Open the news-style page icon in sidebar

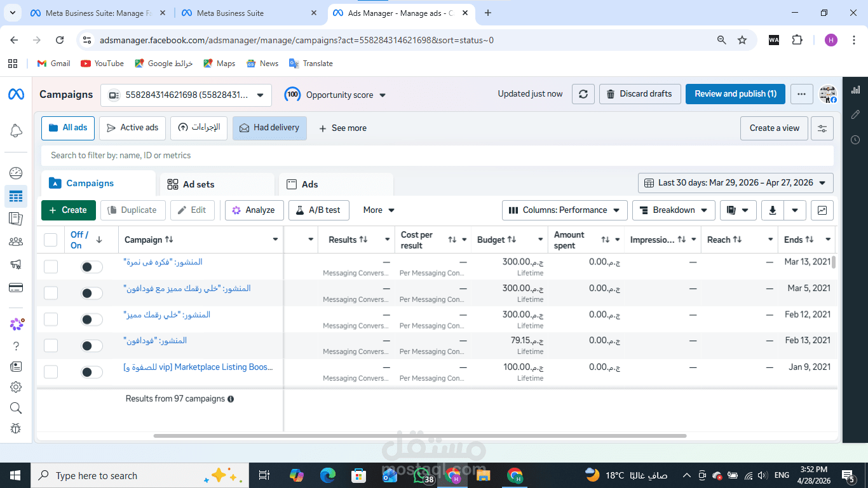16,367
